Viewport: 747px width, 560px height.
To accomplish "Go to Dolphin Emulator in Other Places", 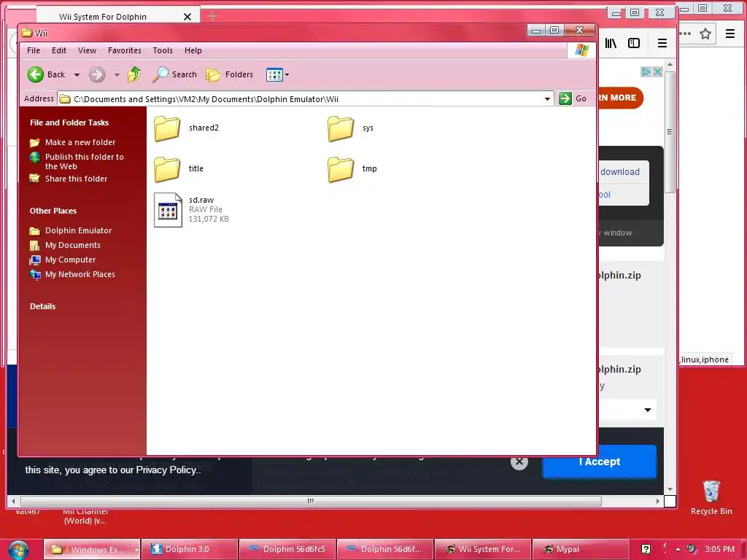I will tap(78, 230).
